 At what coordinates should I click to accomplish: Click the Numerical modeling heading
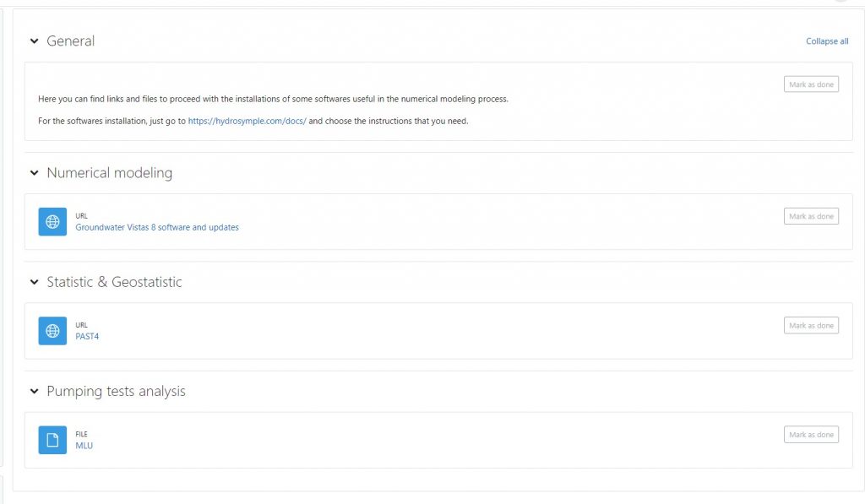110,172
